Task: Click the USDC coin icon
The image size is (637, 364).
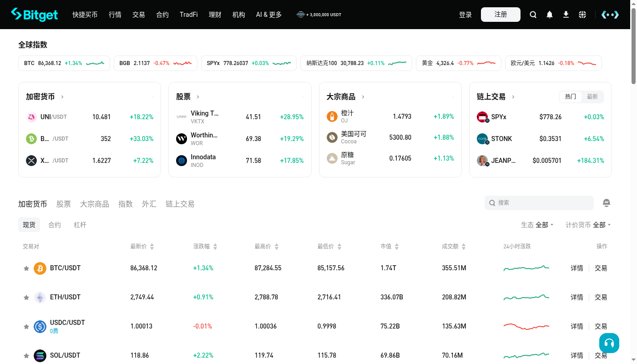Action: click(40, 326)
